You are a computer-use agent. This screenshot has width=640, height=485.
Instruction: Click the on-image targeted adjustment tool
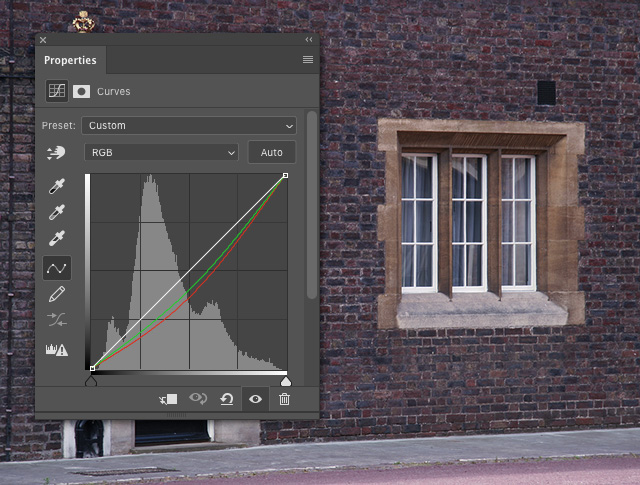click(x=56, y=153)
